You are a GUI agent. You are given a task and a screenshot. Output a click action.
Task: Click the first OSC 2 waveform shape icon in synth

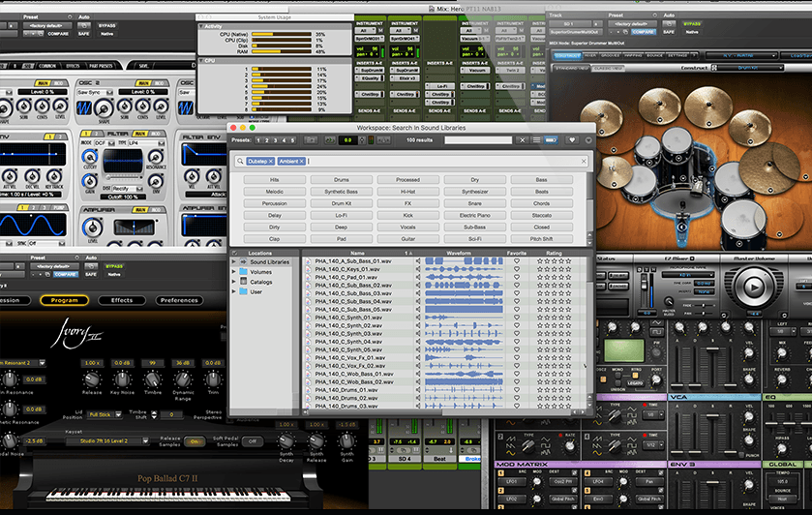(x=84, y=107)
